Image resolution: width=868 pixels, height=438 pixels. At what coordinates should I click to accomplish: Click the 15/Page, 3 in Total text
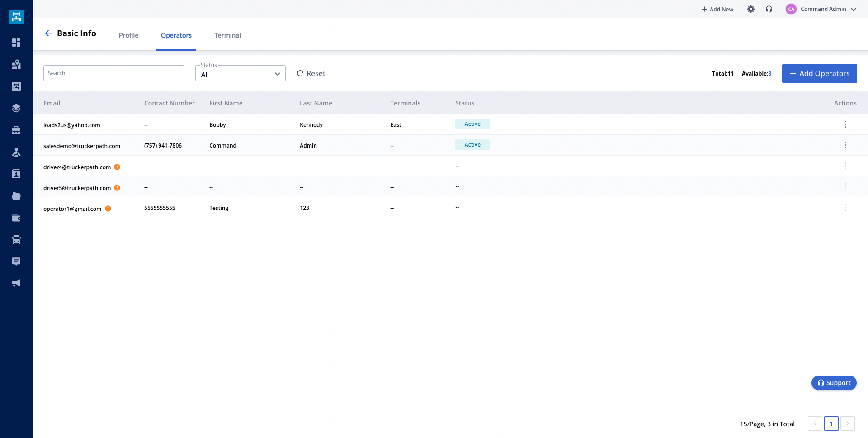point(767,424)
